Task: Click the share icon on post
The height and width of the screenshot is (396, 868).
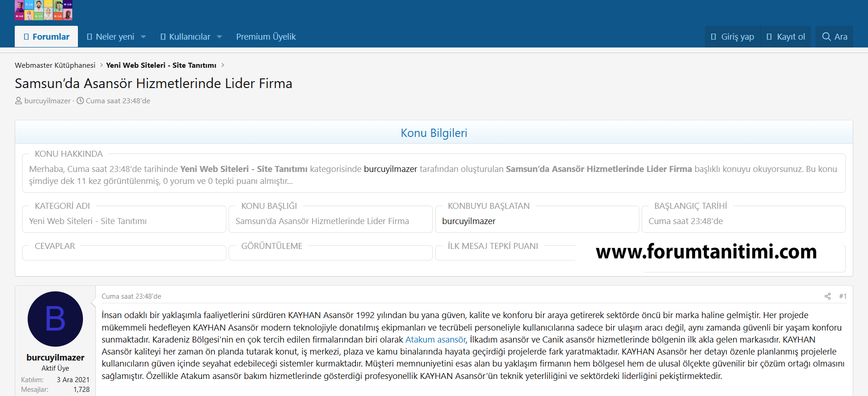Action: point(827,296)
